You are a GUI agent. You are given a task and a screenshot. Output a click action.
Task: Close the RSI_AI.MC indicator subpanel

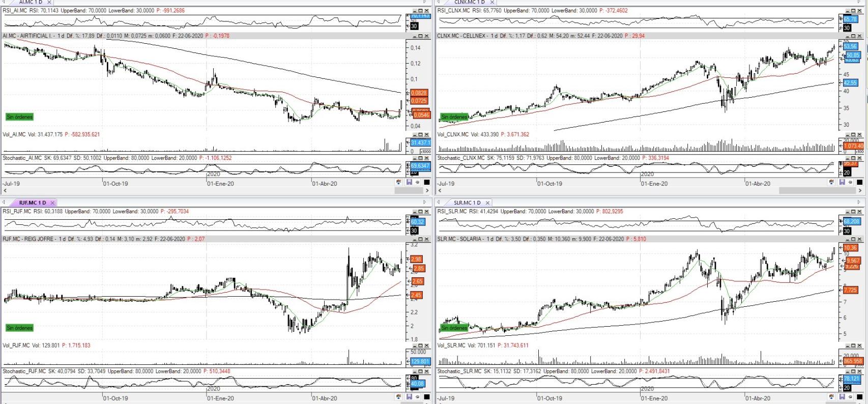click(x=426, y=11)
